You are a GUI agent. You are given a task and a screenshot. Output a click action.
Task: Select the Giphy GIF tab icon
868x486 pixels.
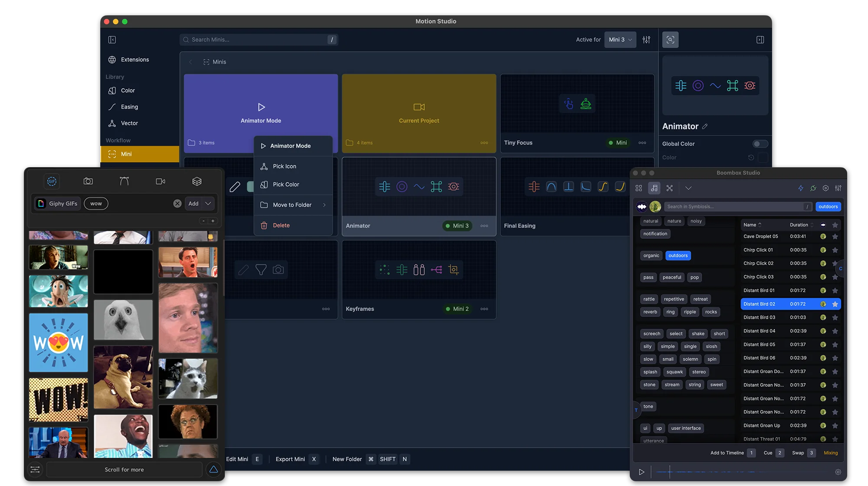point(52,181)
